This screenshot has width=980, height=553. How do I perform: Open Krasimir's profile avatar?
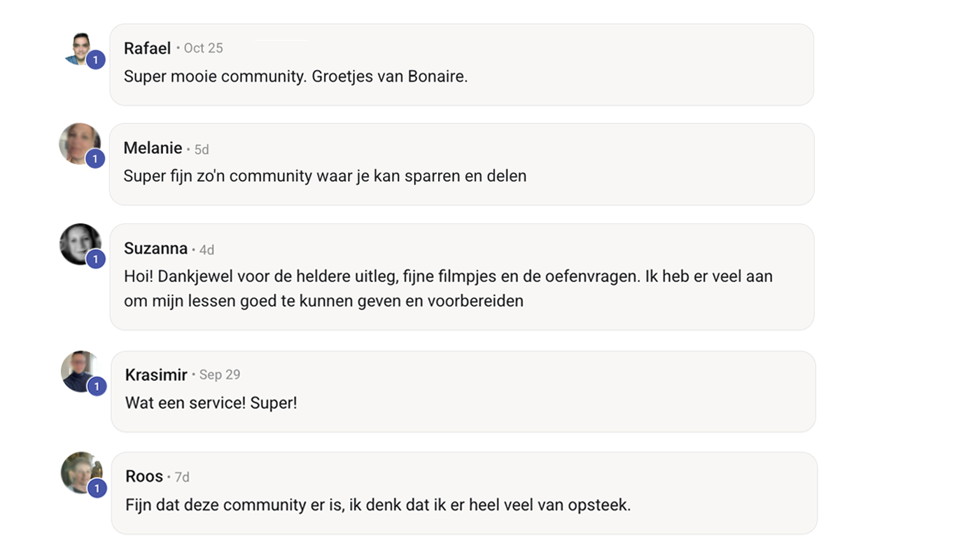[81, 371]
